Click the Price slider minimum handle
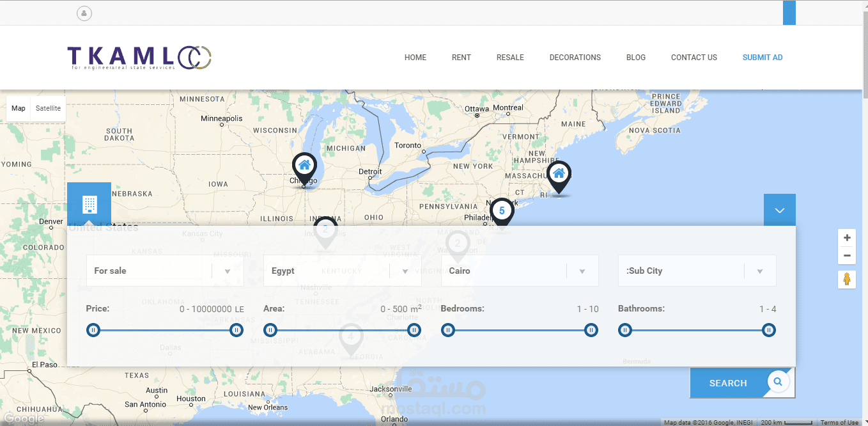 pos(93,330)
